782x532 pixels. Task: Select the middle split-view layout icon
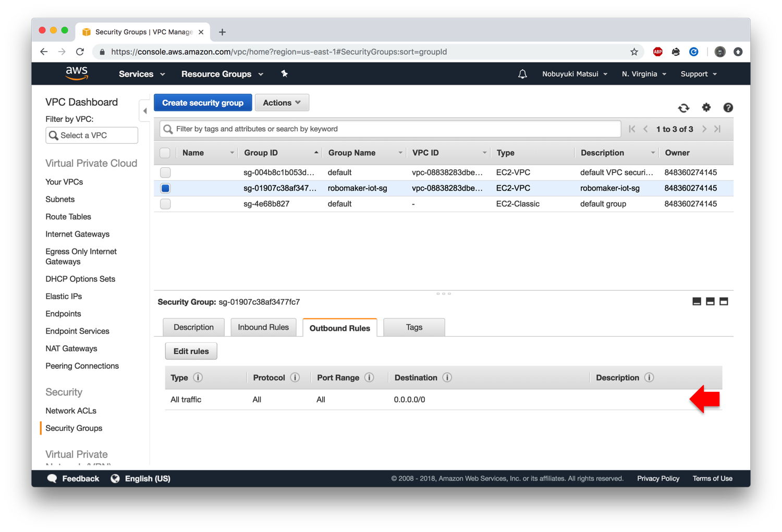(710, 301)
